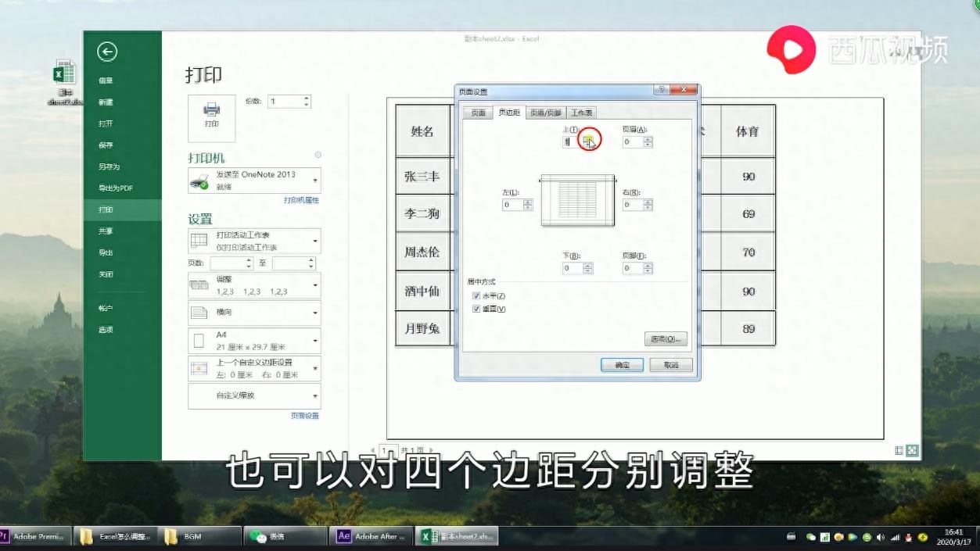Open the OneNote 2013 printer dropdown
The image size is (980, 551).
click(316, 181)
